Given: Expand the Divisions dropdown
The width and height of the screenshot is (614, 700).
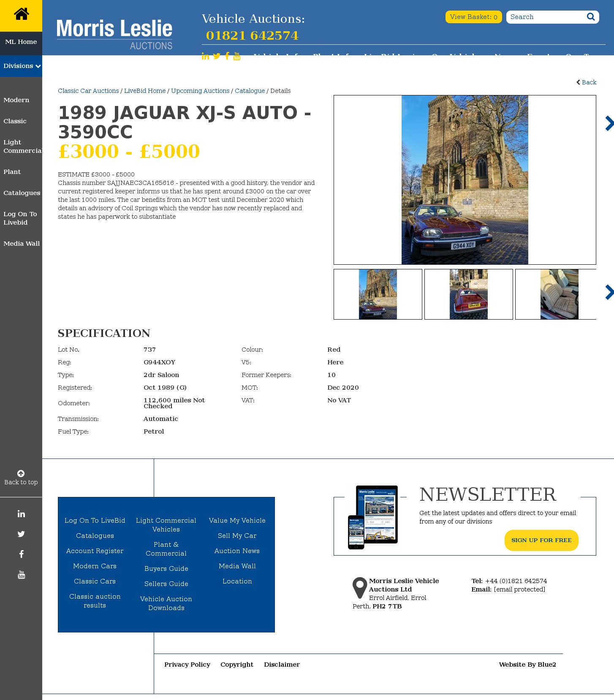Looking at the screenshot, I should pos(21,66).
